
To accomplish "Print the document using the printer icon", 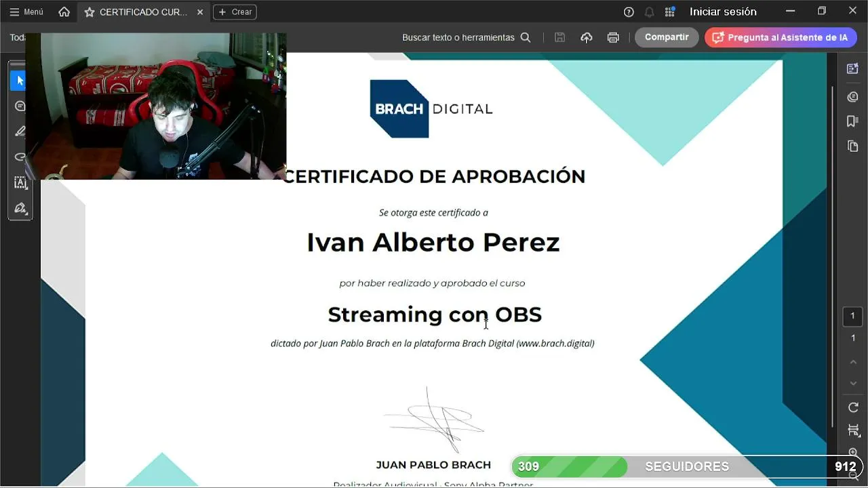I will coord(613,37).
